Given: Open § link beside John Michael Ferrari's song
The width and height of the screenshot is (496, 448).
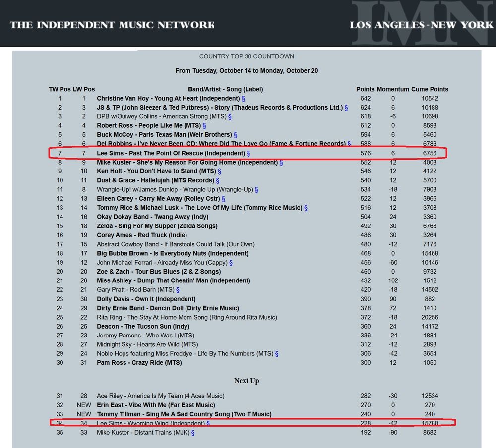Looking at the screenshot, I should (x=231, y=263).
